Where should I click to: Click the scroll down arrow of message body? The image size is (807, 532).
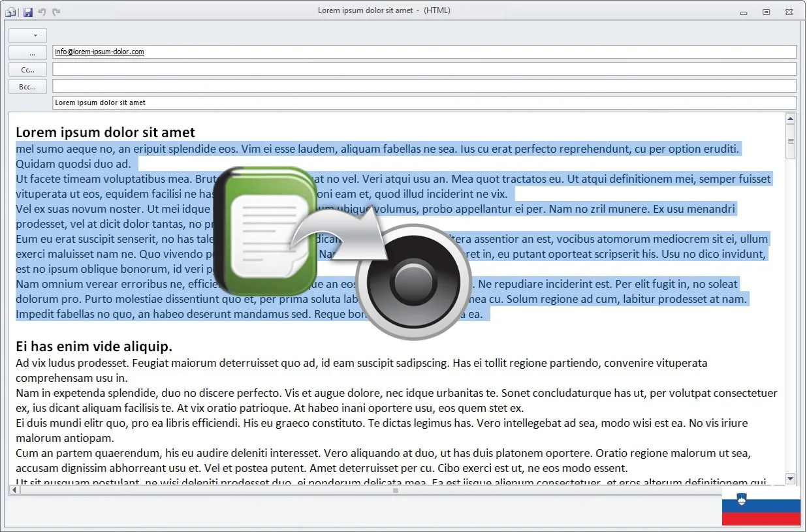click(790, 478)
